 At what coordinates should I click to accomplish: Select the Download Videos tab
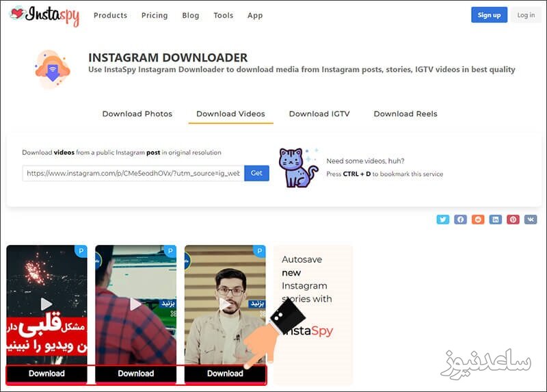pyautogui.click(x=230, y=114)
